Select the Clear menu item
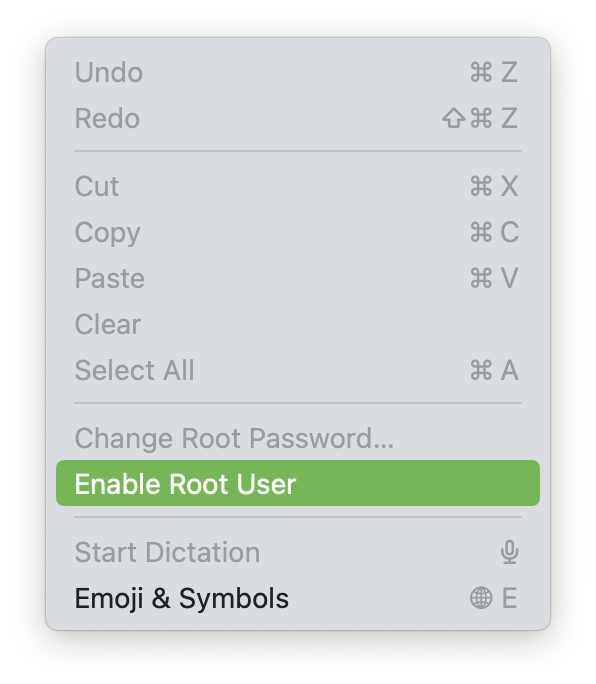Viewport: 596px width, 684px height. point(298,324)
